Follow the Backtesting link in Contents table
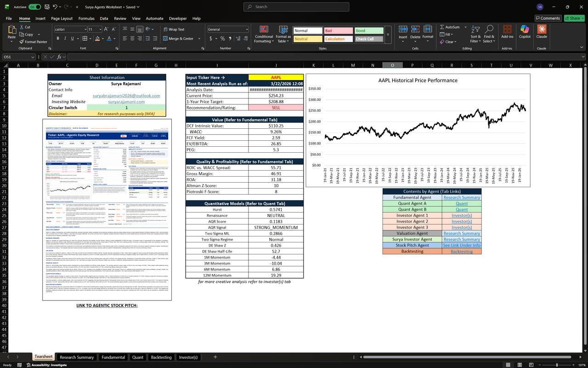 (x=461, y=251)
